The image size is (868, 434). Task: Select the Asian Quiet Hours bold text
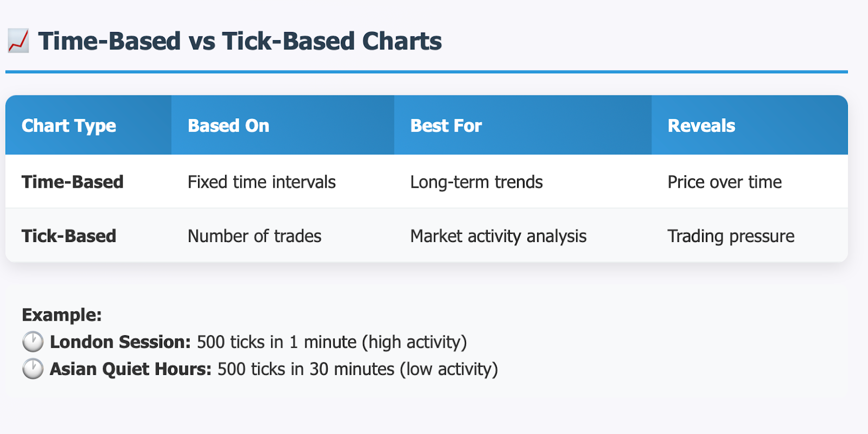pos(131,369)
